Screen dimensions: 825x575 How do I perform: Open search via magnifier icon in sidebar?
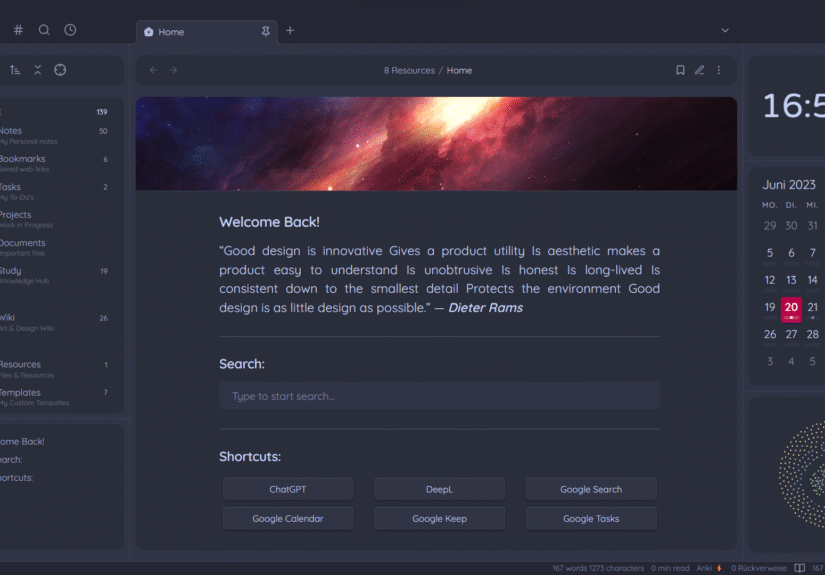44,30
